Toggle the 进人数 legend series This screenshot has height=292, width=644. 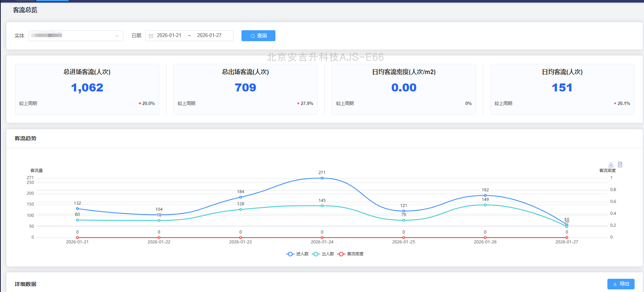(297, 254)
